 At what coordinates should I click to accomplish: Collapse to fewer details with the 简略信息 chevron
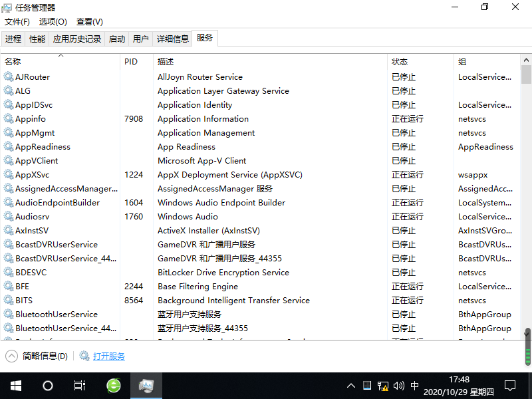pyautogui.click(x=11, y=356)
